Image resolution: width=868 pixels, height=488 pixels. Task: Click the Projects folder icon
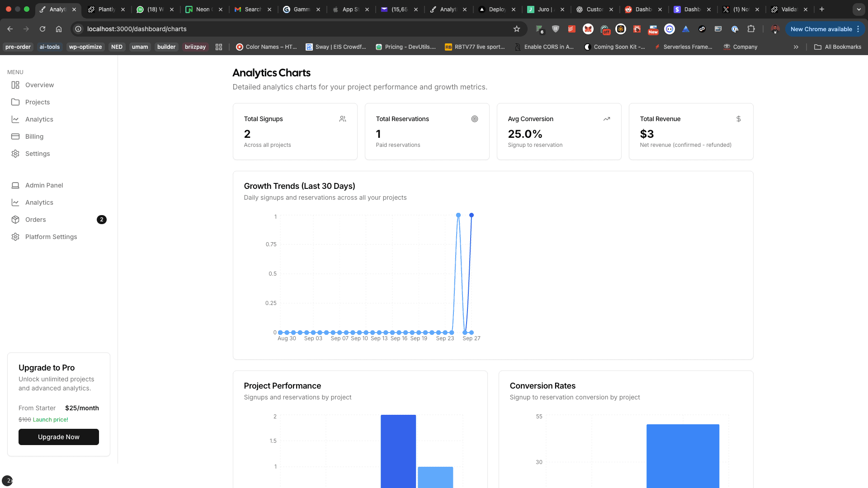click(x=15, y=102)
